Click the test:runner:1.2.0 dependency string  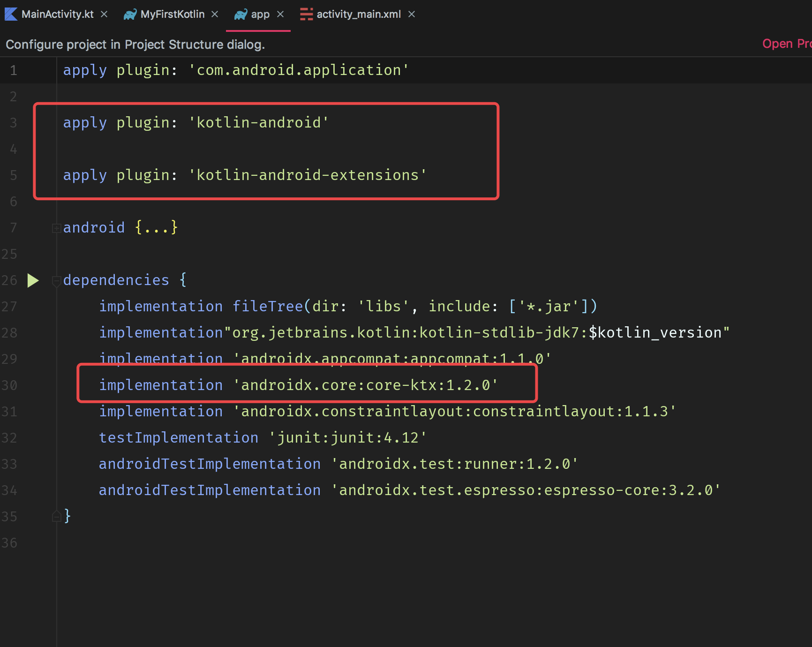click(454, 464)
